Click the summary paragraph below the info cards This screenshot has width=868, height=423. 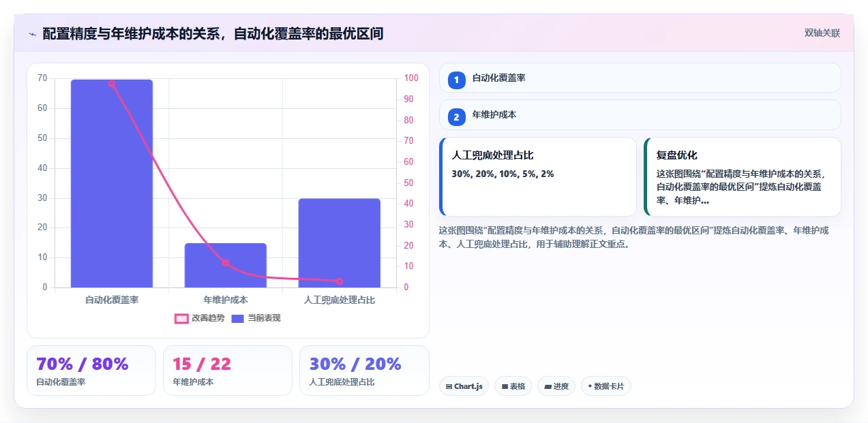633,237
